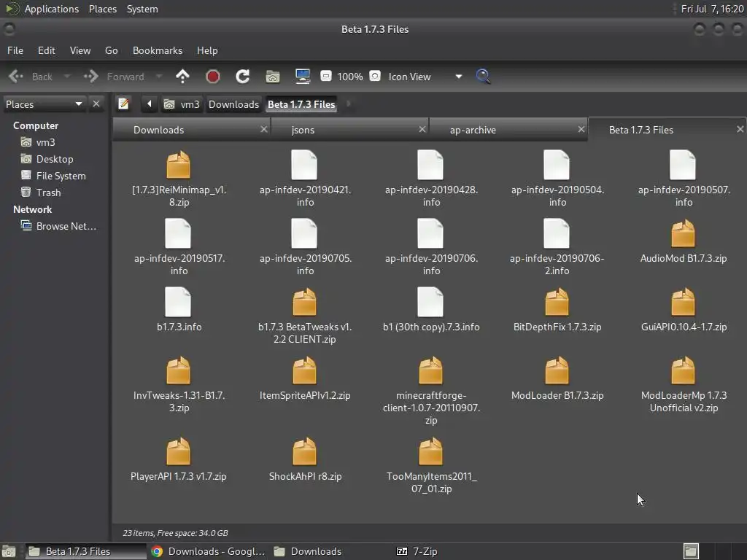Viewport: 747px width, 560px height.
Task: Go up to the parent folder
Action: tap(182, 76)
